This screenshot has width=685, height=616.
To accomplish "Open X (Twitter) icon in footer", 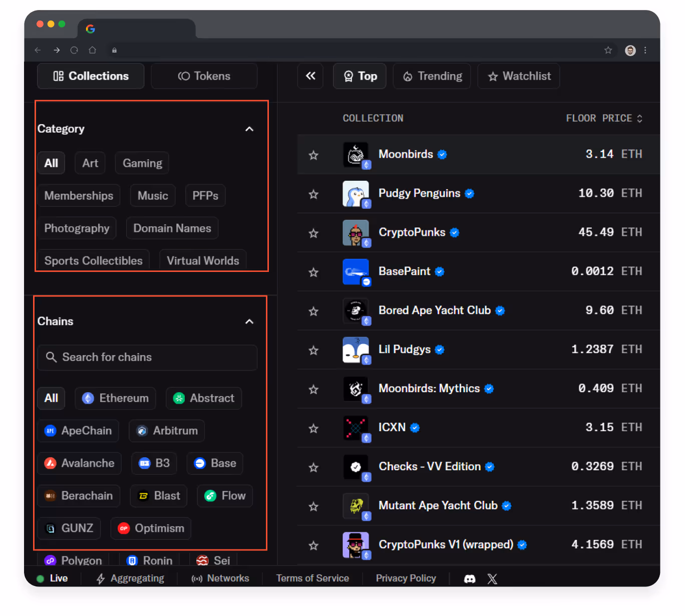I will 492,579.
